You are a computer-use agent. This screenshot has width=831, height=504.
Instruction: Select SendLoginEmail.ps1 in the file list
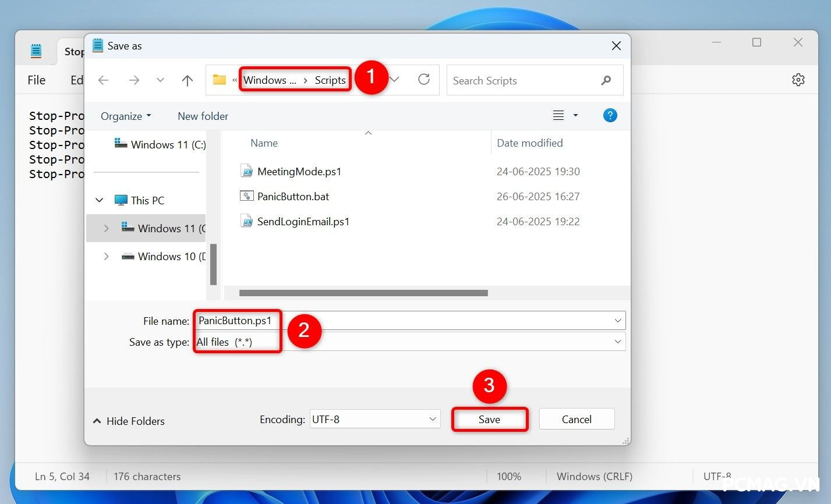[x=303, y=221]
